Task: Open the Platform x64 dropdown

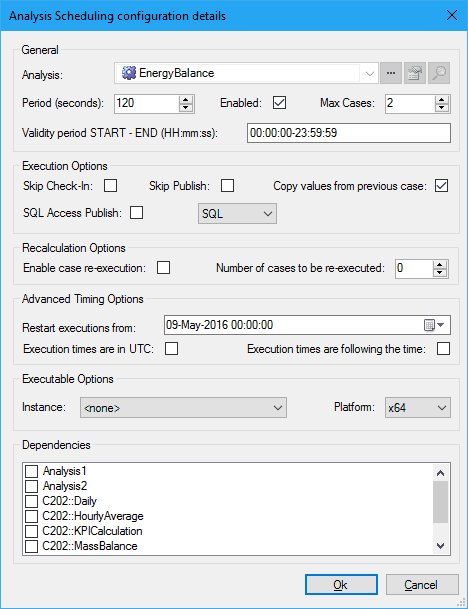Action: click(418, 407)
